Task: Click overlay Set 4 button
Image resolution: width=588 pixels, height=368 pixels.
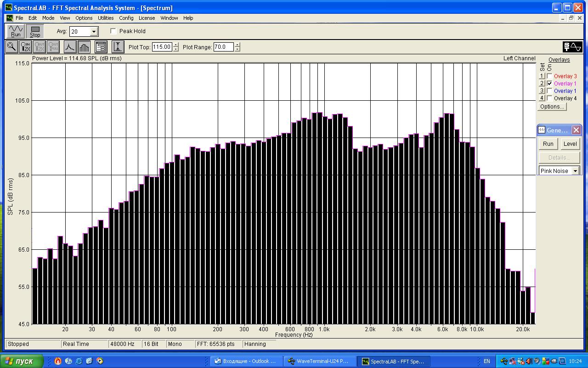Action: pos(542,98)
